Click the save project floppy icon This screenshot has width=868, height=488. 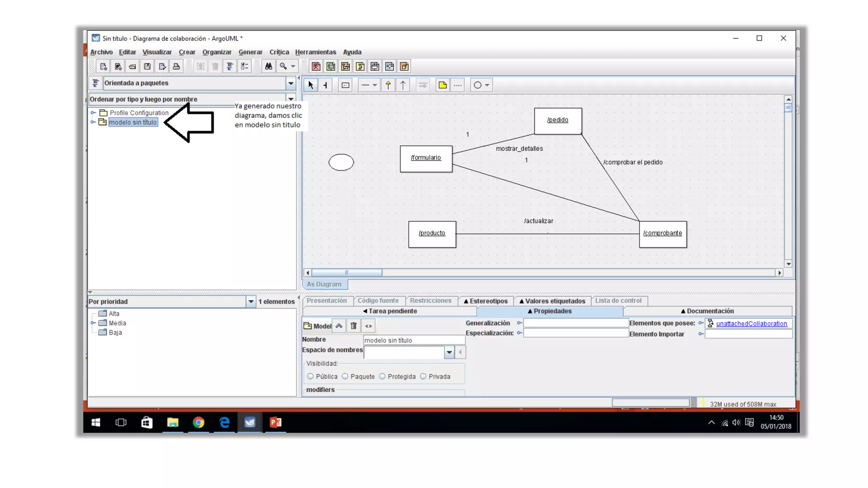click(x=147, y=67)
